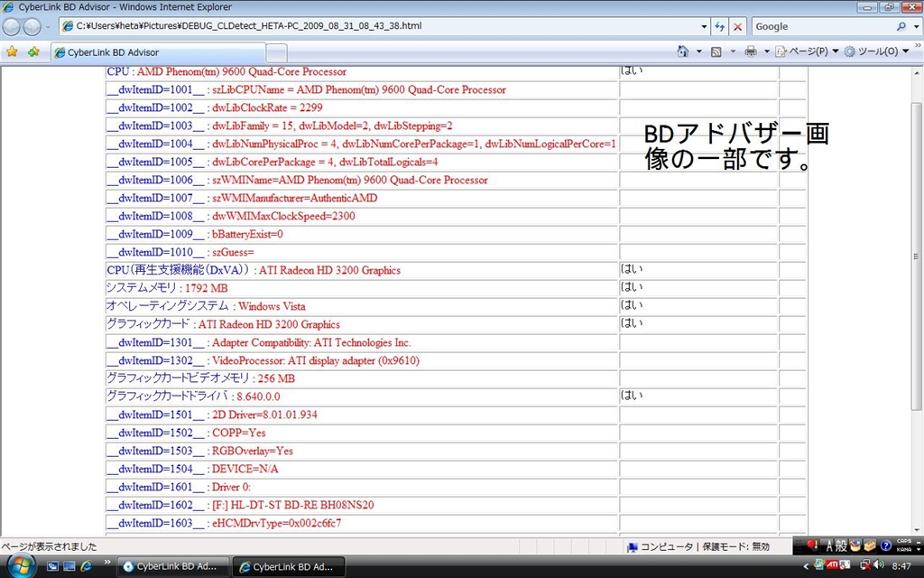Click the vertical scrollbar up arrow
This screenshot has height=578, width=924.
(917, 73)
